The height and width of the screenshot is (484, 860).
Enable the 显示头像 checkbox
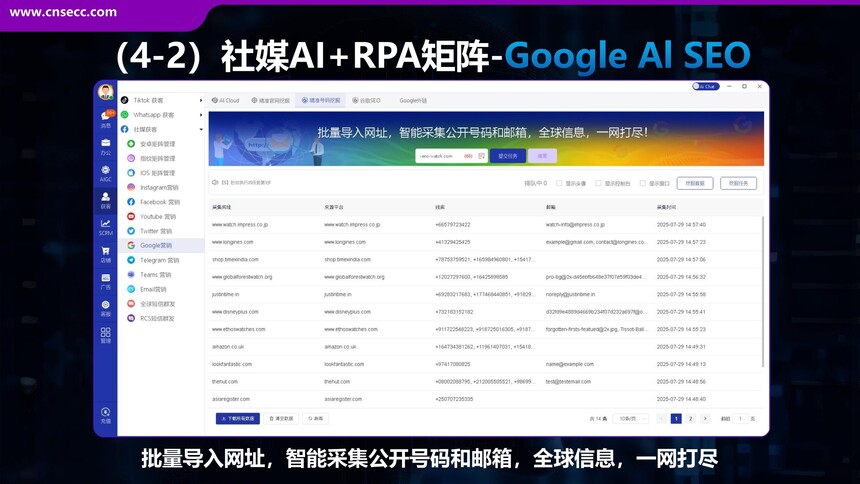coord(558,183)
